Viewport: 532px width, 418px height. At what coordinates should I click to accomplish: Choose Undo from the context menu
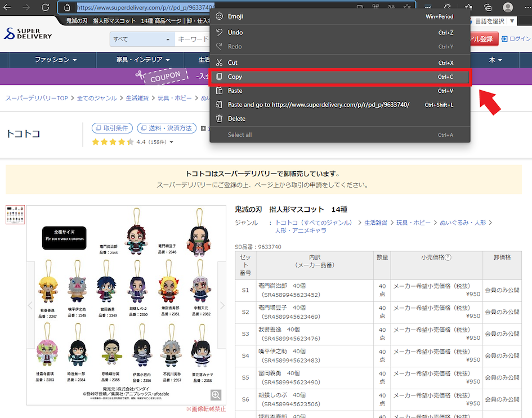tap(340, 33)
